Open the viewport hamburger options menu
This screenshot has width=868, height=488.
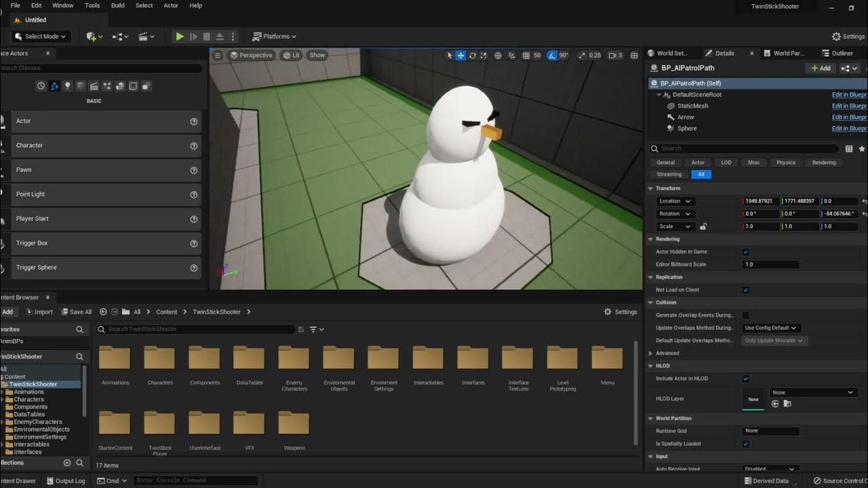[218, 56]
